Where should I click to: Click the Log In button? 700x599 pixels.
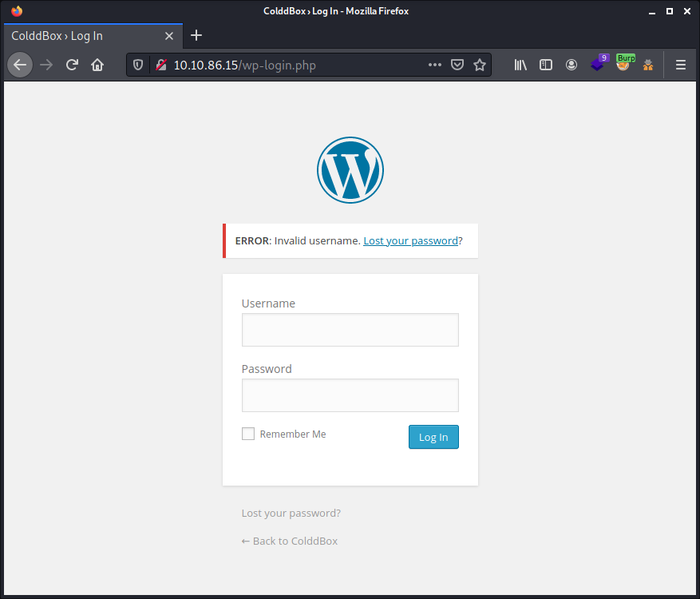click(433, 437)
